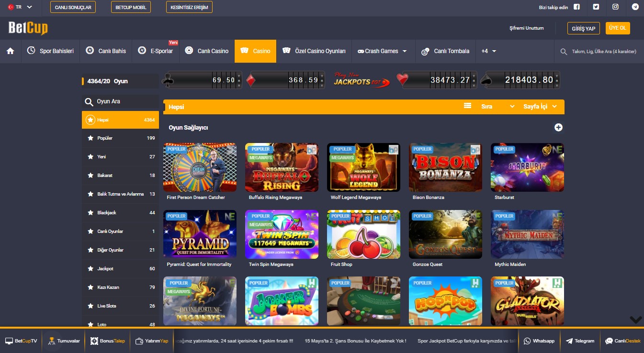Open Turnuvalar in bottom bar
The width and height of the screenshot is (644, 353).
(x=64, y=341)
